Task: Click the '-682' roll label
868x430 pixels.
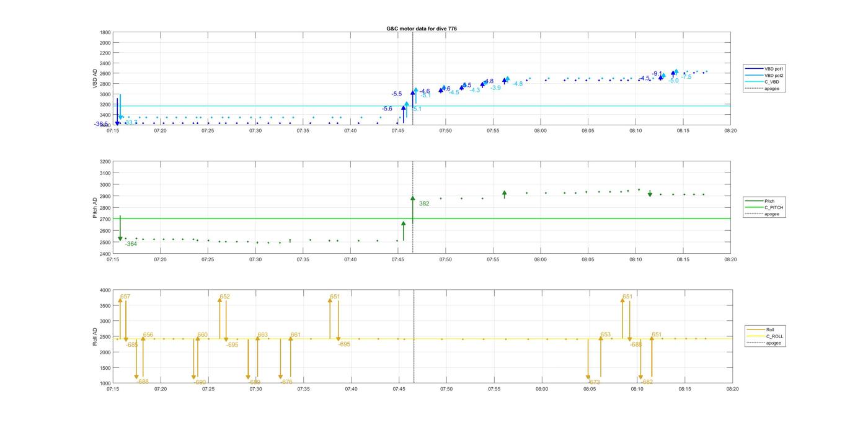Action: coord(647,382)
